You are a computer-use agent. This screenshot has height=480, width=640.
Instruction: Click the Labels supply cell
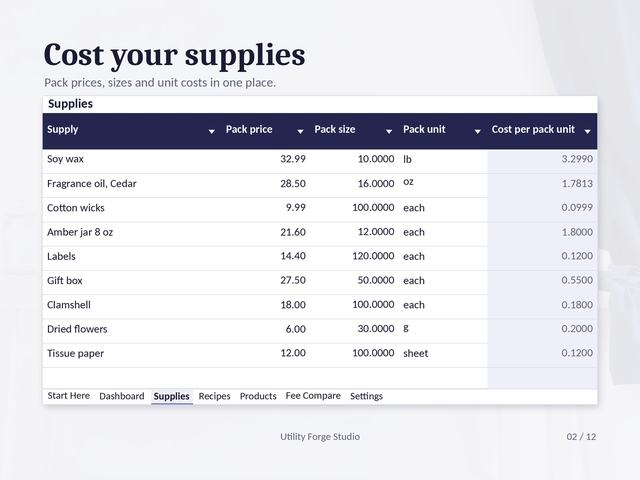(132, 256)
